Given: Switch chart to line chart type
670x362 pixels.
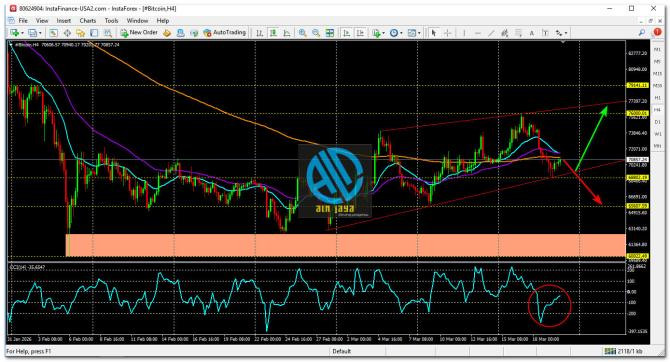Looking at the screenshot, I should click(x=287, y=33).
